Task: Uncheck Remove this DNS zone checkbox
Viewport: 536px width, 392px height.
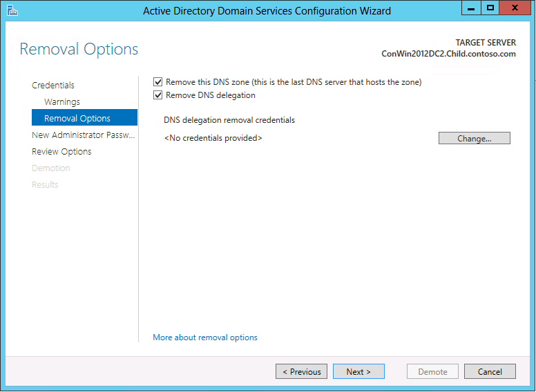Action: [x=157, y=82]
